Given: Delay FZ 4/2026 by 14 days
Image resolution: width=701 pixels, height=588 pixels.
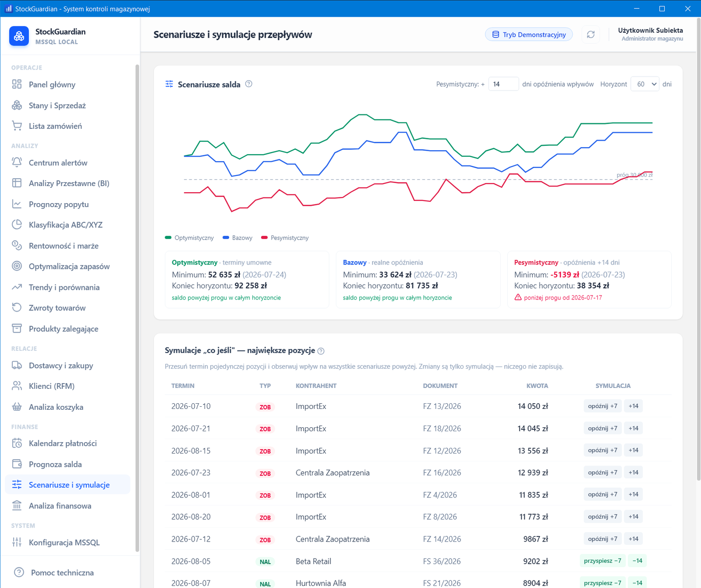Looking at the screenshot, I should coord(634,494).
